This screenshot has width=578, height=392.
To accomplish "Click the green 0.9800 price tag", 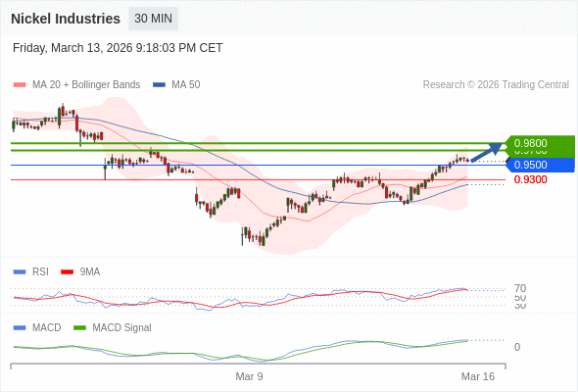I will [541, 143].
